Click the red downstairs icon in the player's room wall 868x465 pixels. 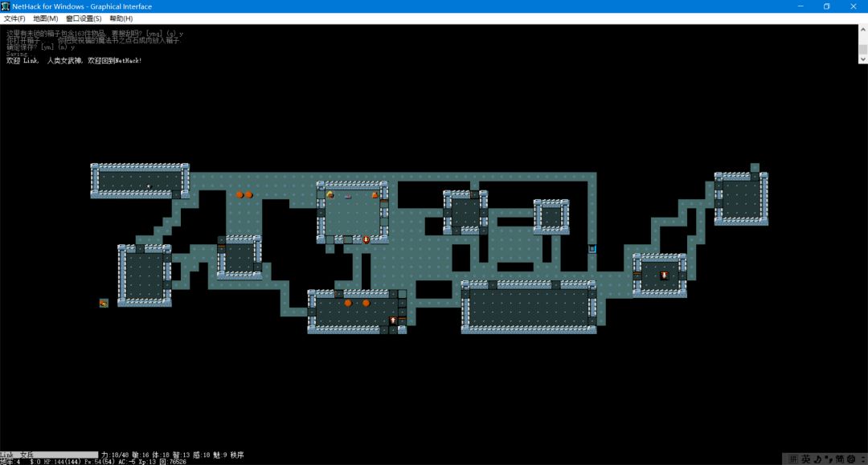click(x=366, y=239)
